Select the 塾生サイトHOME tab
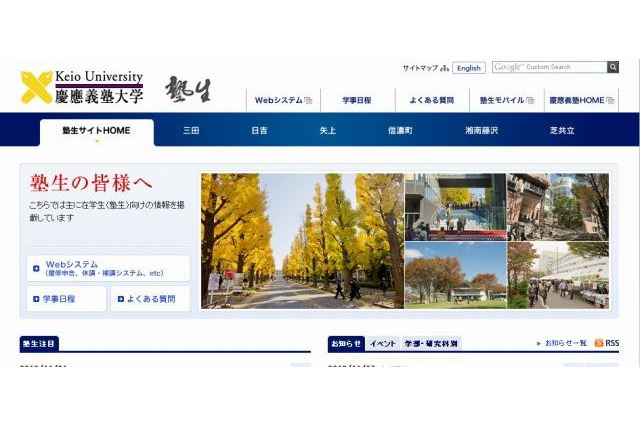This screenshot has height=426, width=640. [97, 132]
